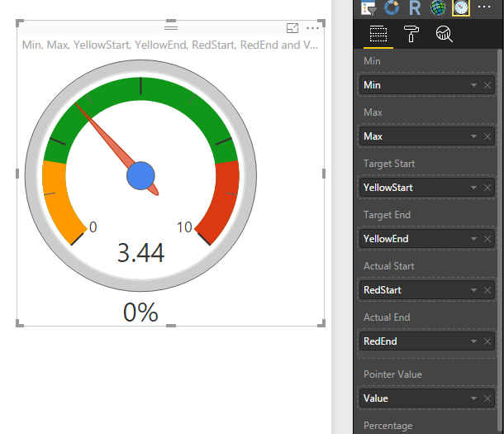Select the R script visual icon

[415, 7]
